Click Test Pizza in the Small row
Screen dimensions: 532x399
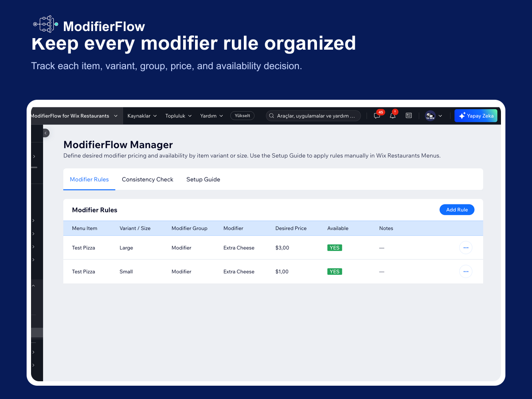click(x=83, y=271)
